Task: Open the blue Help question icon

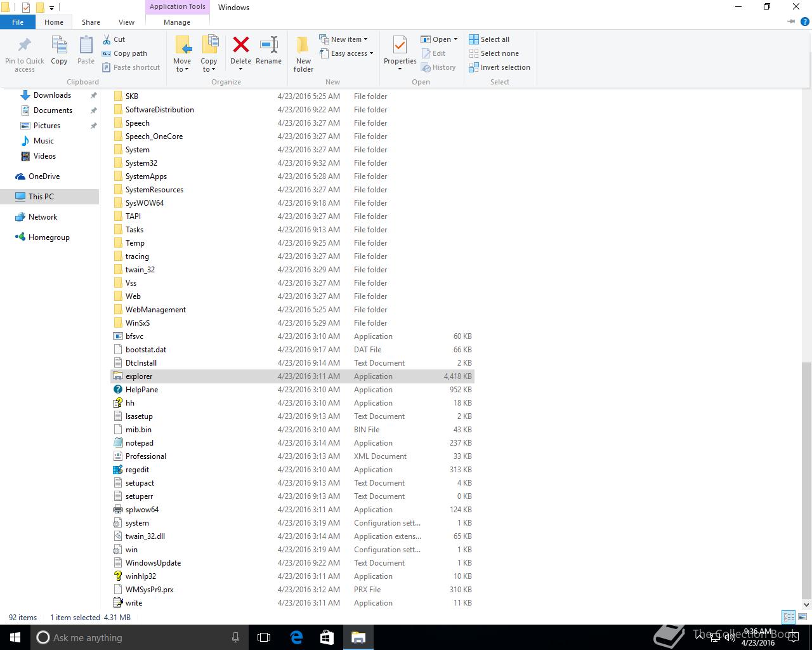Action: coord(805,22)
